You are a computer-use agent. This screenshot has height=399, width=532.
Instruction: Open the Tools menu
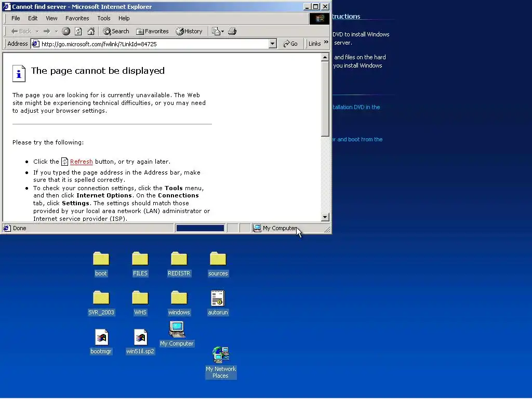pos(104,18)
